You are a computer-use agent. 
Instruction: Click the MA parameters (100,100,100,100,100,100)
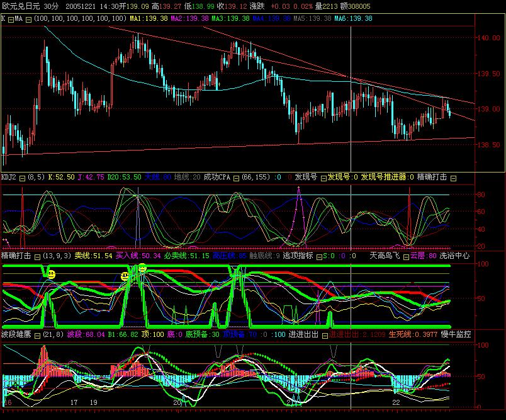tap(80, 18)
